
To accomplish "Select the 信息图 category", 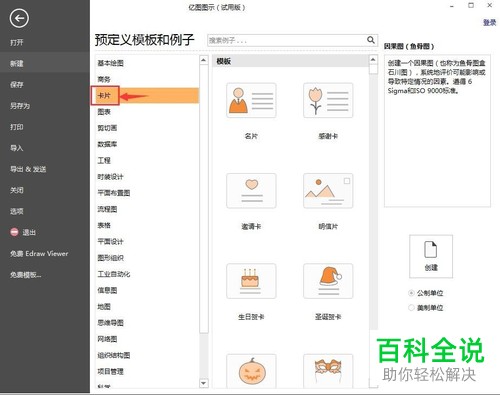I will click(107, 290).
